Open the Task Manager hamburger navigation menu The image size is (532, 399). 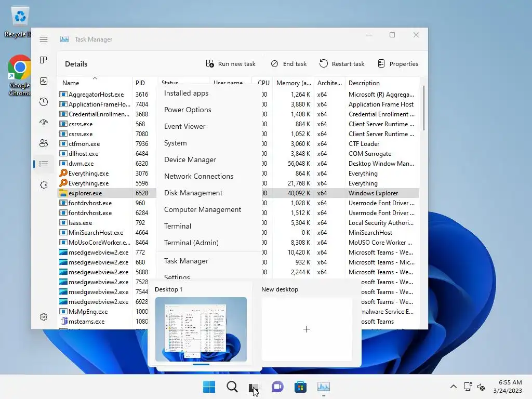(x=44, y=39)
